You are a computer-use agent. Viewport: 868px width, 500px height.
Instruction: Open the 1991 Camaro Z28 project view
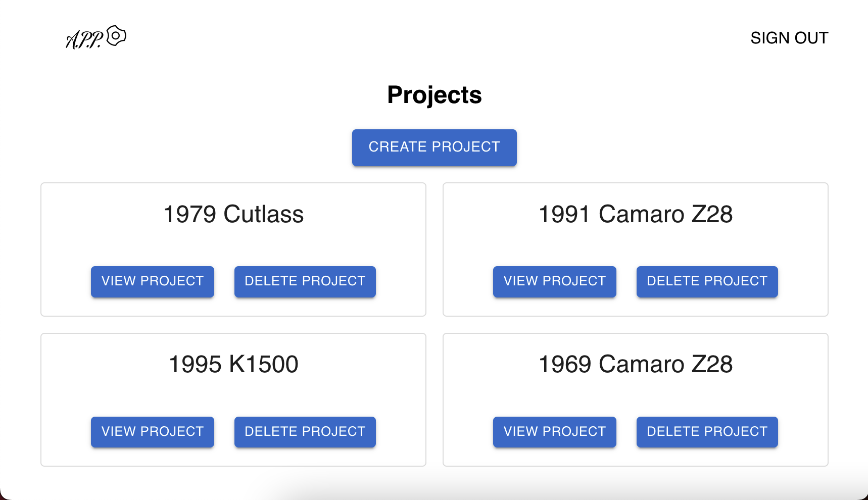coord(554,281)
